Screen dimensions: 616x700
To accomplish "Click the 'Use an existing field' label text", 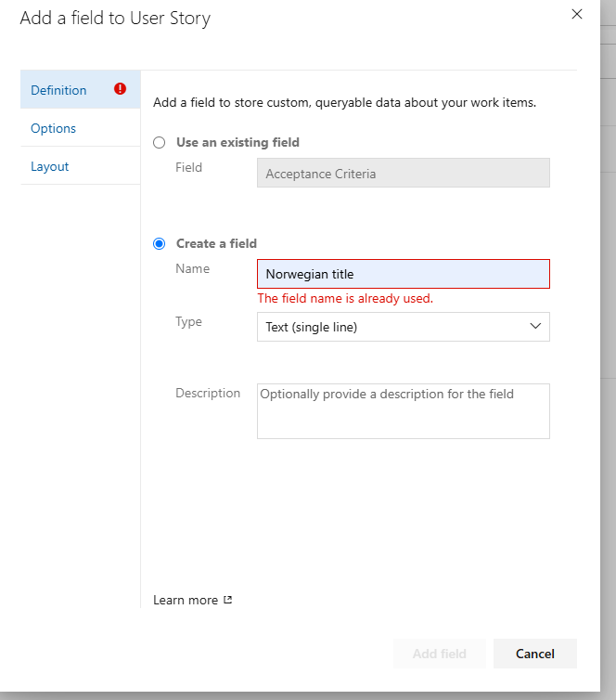I will (x=237, y=142).
